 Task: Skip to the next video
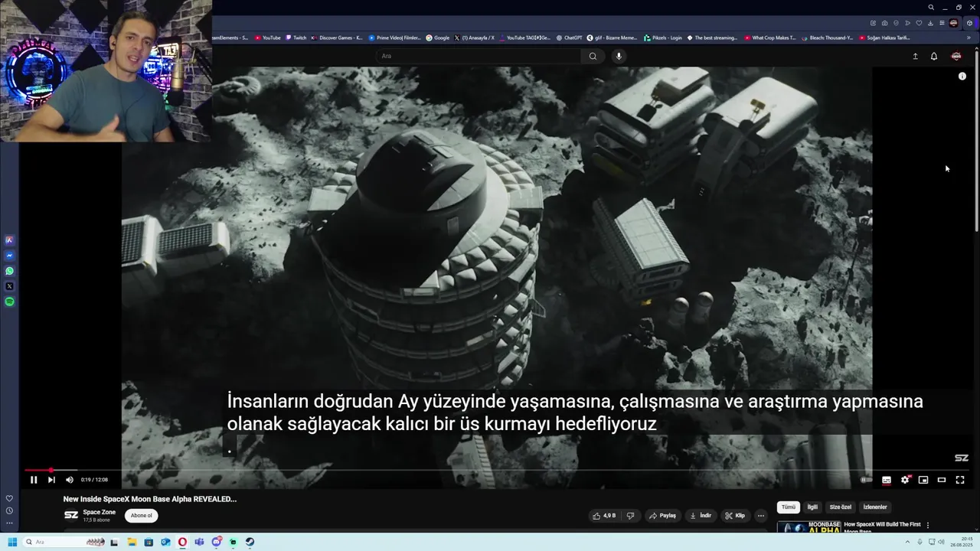[51, 480]
